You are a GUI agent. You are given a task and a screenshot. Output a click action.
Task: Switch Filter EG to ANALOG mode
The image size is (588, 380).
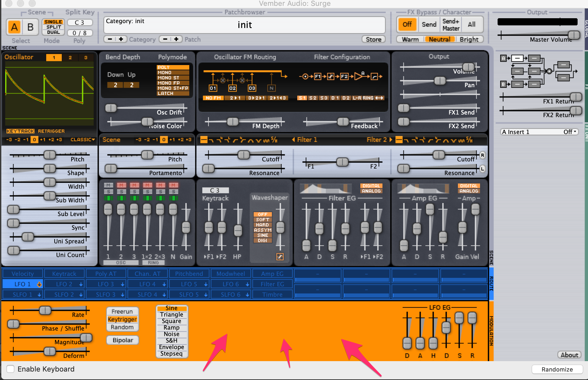click(371, 191)
